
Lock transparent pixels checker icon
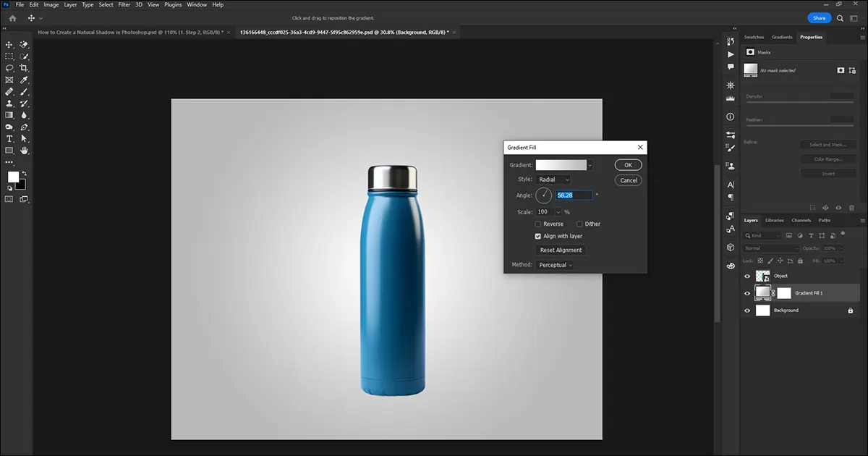coord(760,261)
